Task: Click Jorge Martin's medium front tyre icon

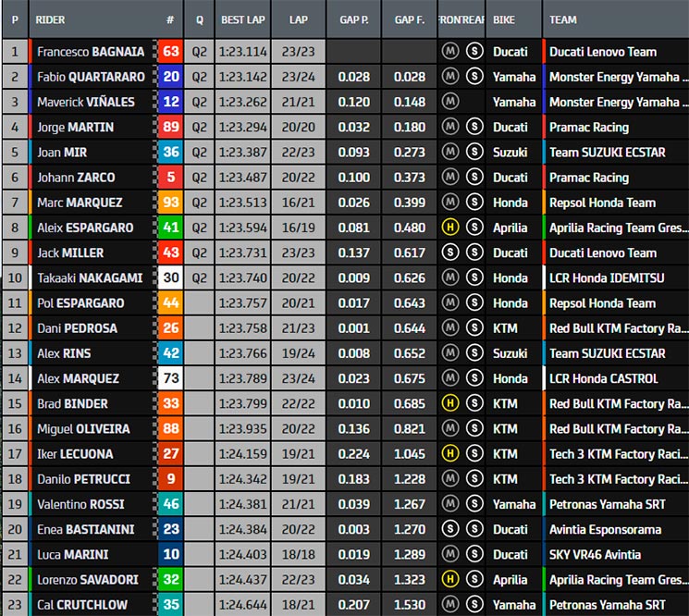Action: (x=450, y=127)
